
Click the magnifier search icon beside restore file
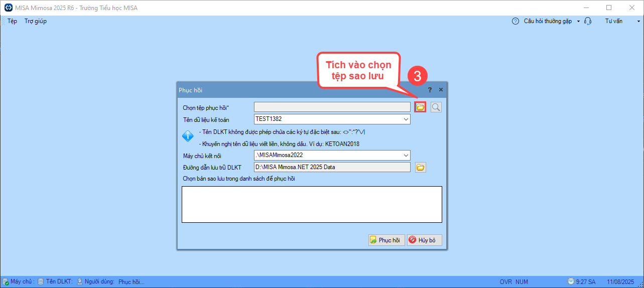point(436,107)
